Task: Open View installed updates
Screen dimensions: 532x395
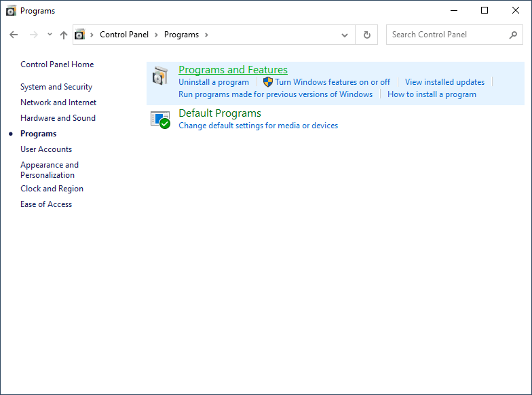Action: click(x=445, y=82)
